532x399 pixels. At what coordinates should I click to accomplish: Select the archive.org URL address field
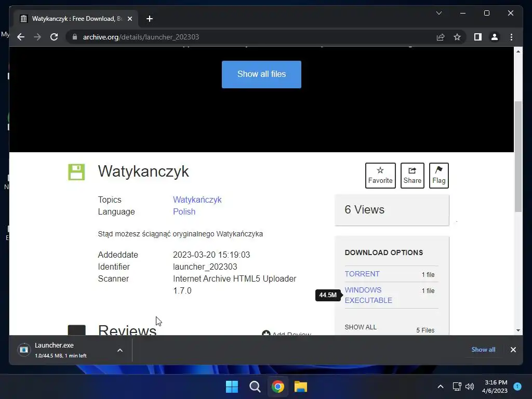pyautogui.click(x=141, y=37)
